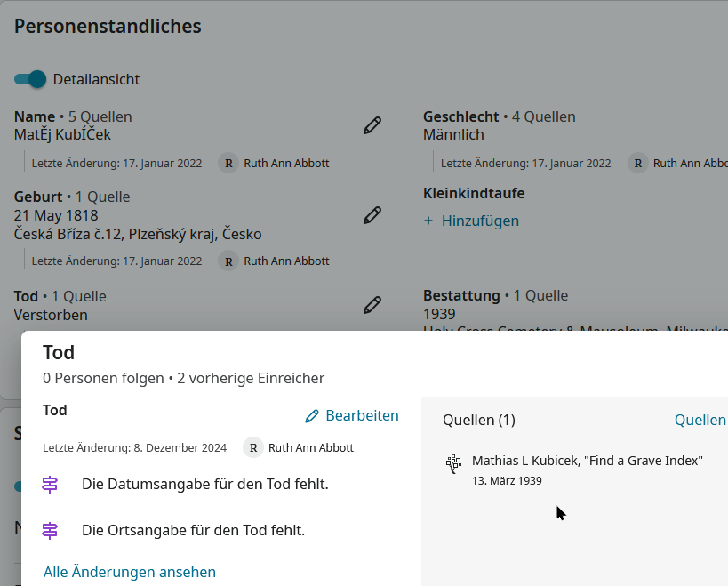This screenshot has width=728, height=586.
Task: Click the pencil icon beside Name
Action: (x=372, y=125)
